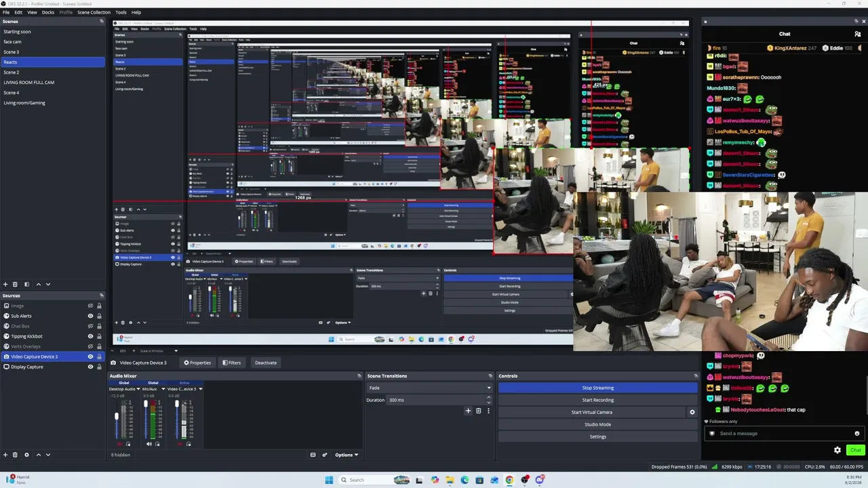The width and height of the screenshot is (868, 488).
Task: Open Microsoft Edge from the taskbar
Action: pos(465,480)
